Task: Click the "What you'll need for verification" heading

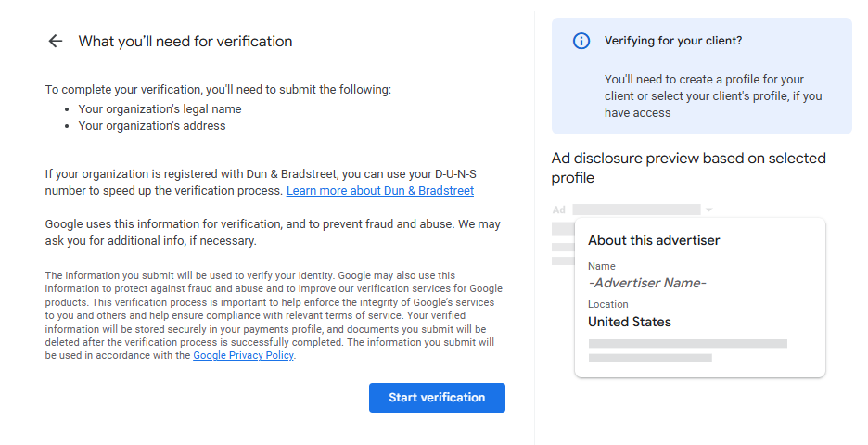Action: tap(185, 41)
